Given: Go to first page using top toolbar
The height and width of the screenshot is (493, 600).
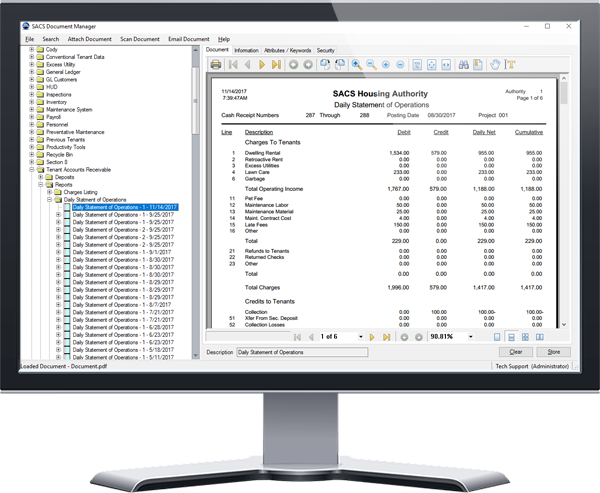Looking at the screenshot, I should tap(233, 64).
